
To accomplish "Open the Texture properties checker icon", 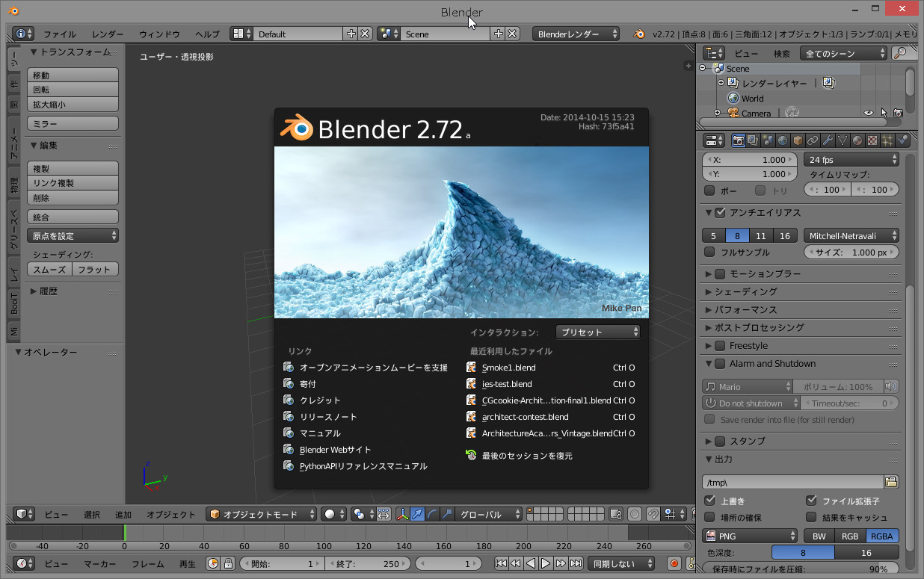I will coord(872,140).
